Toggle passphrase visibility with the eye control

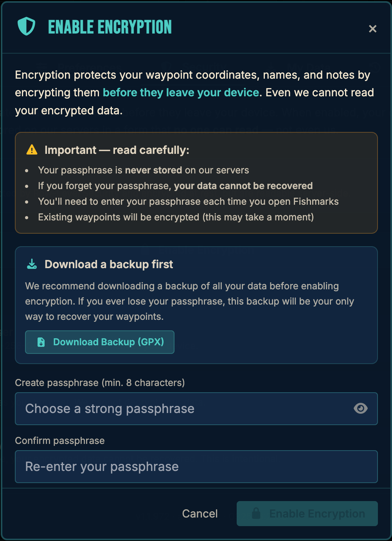(x=360, y=408)
